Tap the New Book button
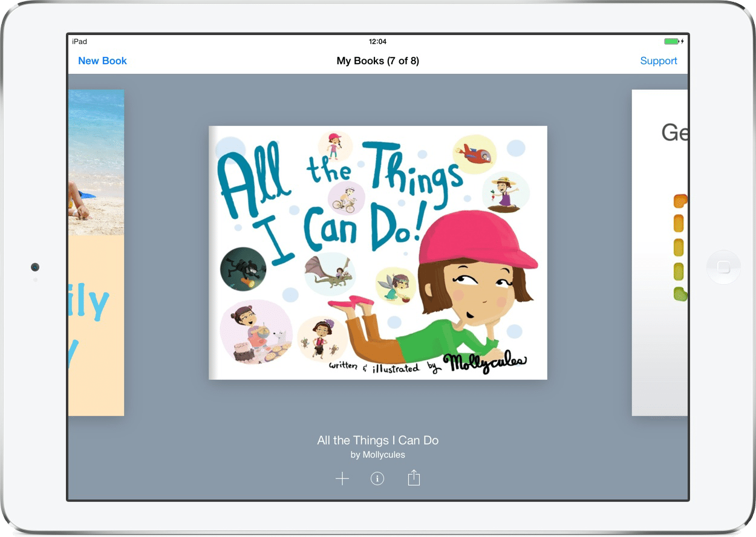The width and height of the screenshot is (756, 537). tap(102, 60)
